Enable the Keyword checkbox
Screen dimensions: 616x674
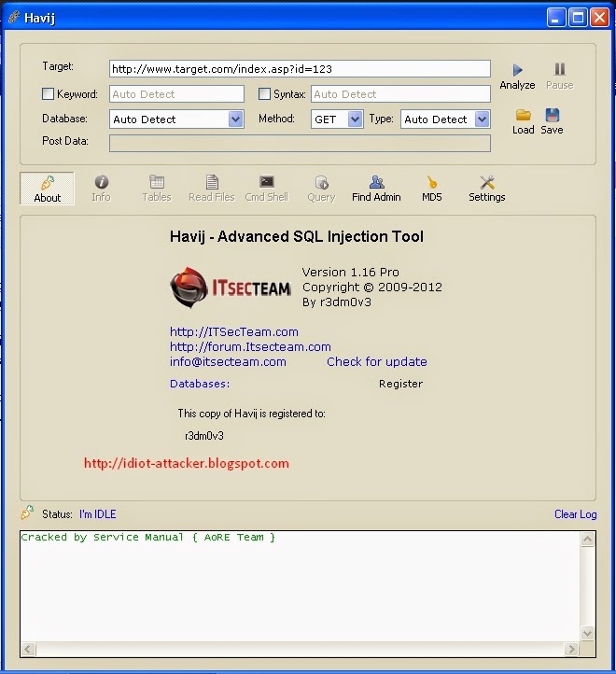click(48, 93)
